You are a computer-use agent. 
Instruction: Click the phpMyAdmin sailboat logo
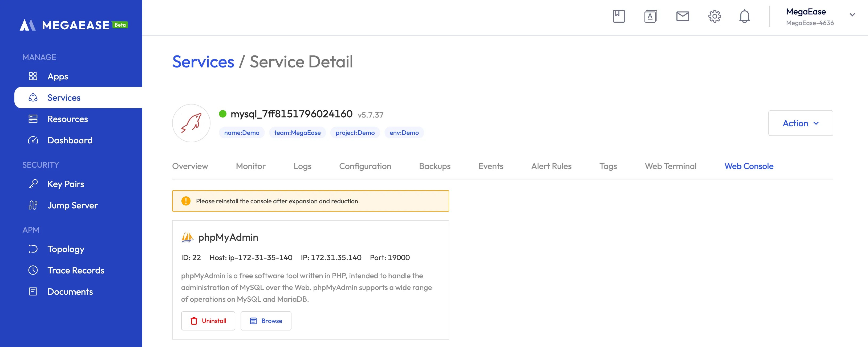coord(187,237)
